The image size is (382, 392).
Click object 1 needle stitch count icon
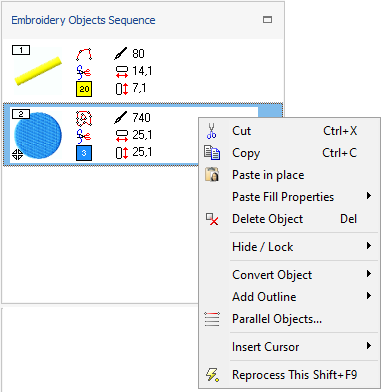(x=120, y=54)
